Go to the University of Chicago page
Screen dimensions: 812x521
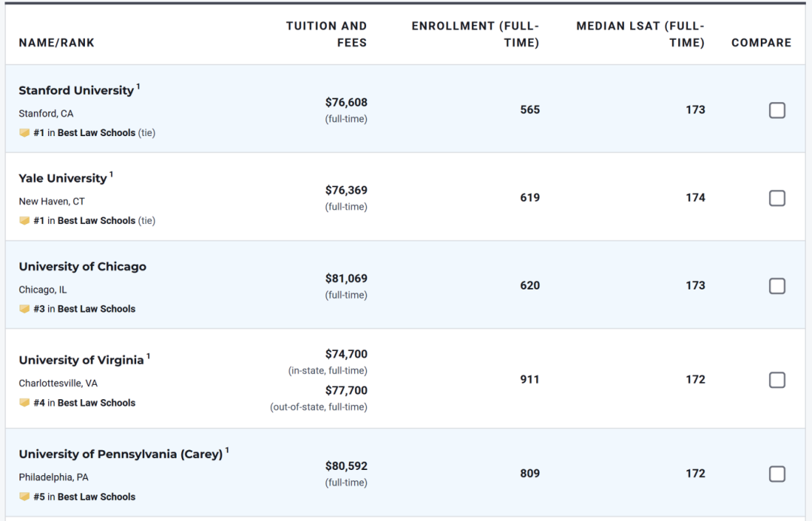82,267
